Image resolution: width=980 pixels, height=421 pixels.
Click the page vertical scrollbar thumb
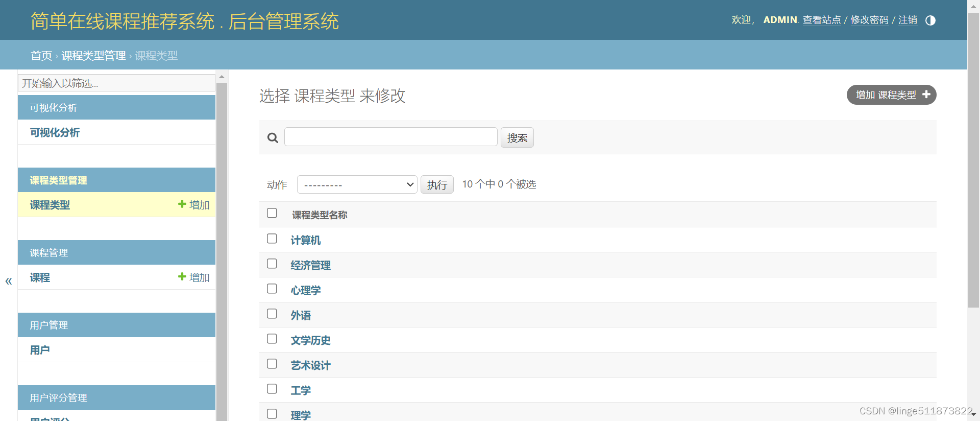973,160
